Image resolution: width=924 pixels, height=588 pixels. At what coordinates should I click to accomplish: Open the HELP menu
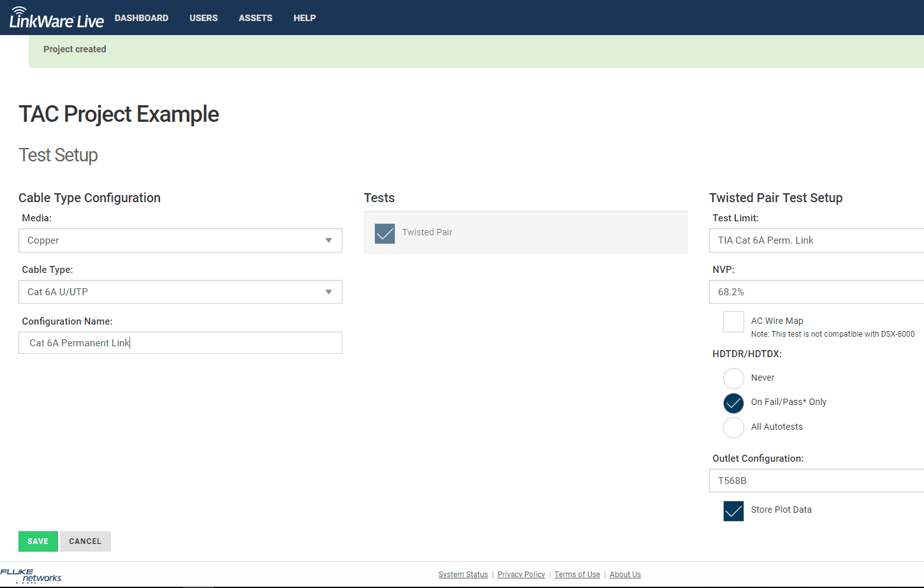304,17
